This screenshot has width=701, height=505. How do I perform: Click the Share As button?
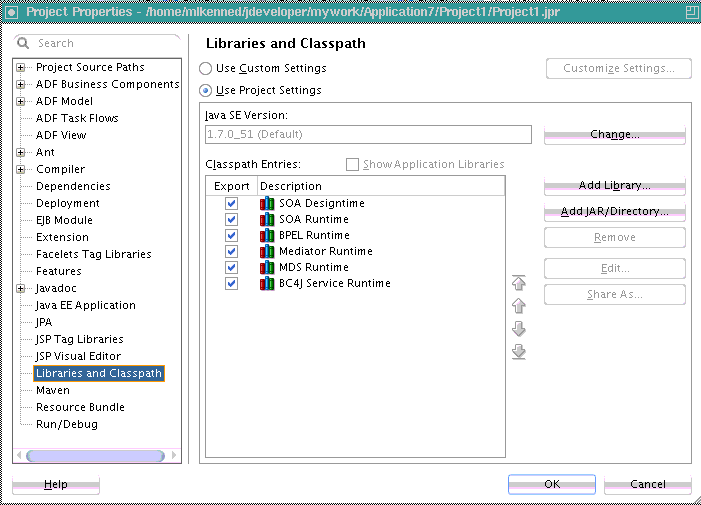pyautogui.click(x=615, y=295)
